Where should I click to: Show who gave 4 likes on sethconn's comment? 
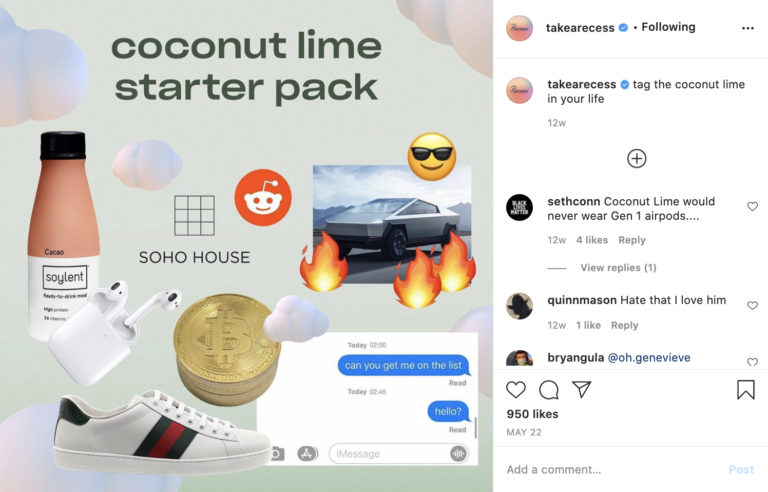tap(592, 240)
